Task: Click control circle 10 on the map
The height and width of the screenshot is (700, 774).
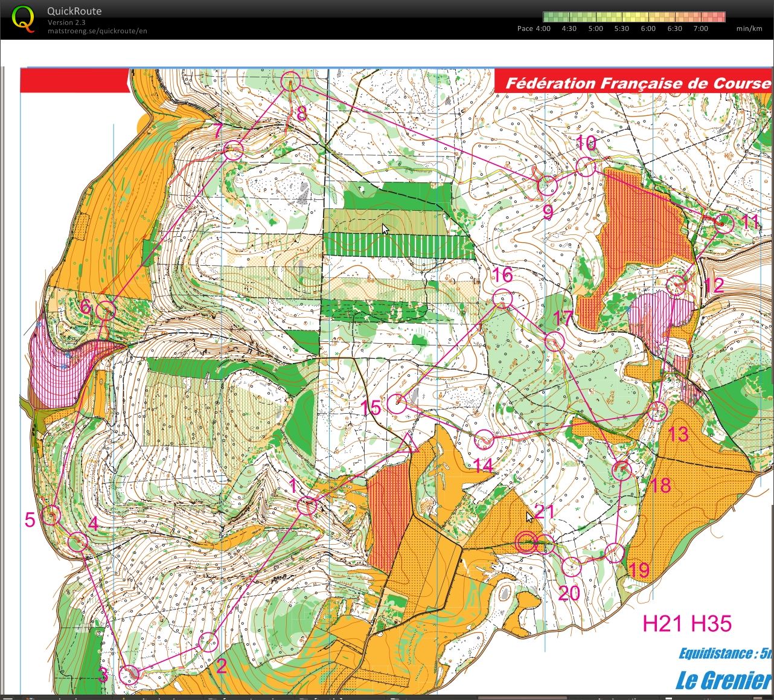Action: tap(586, 167)
